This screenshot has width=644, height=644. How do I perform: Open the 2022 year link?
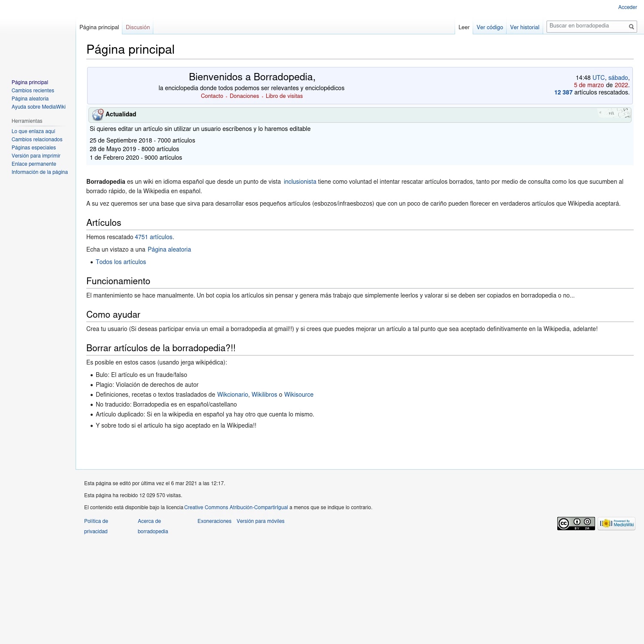click(621, 85)
